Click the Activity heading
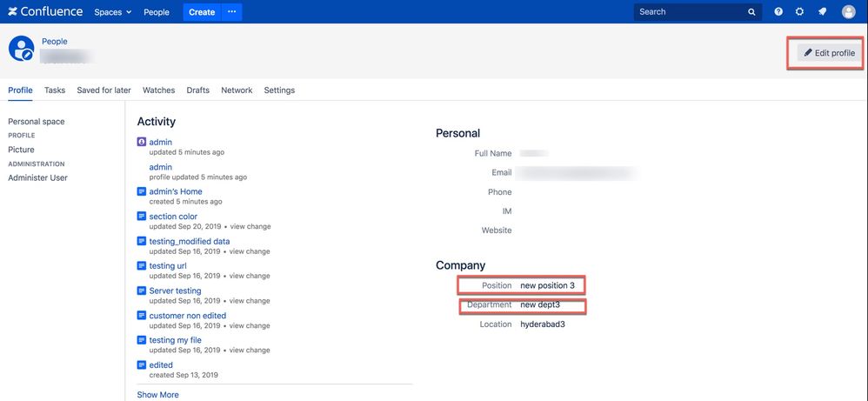 tap(156, 121)
